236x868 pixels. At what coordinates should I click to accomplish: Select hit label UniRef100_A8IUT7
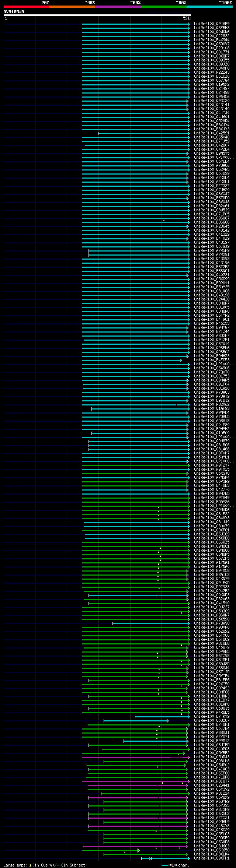pyautogui.click(x=212, y=781)
